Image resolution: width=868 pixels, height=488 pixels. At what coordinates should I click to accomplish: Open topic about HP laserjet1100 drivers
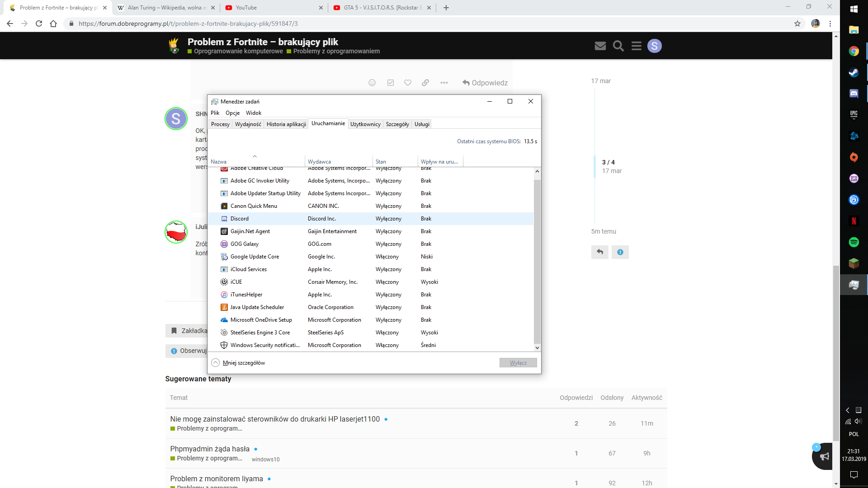tap(275, 419)
